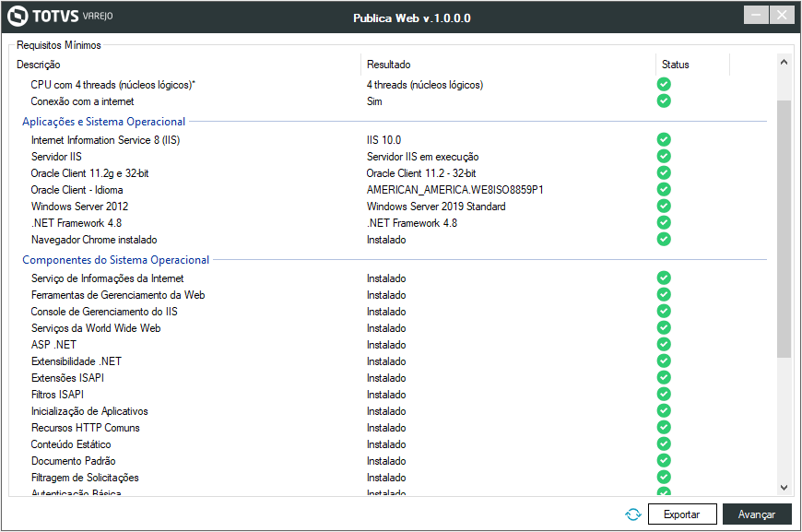Click status check for Ferramentas de Gerenciamento da Web
Image resolution: width=802 pixels, height=532 pixels.
click(x=664, y=295)
